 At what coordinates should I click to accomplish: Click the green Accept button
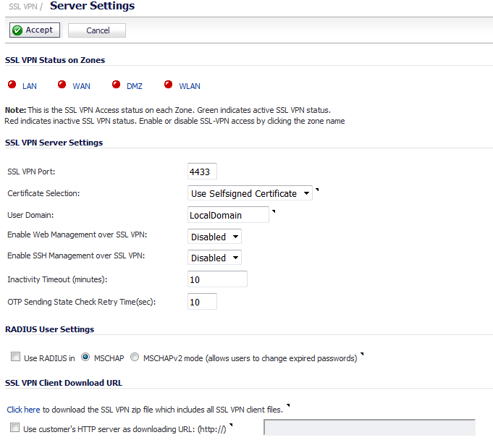(x=35, y=30)
